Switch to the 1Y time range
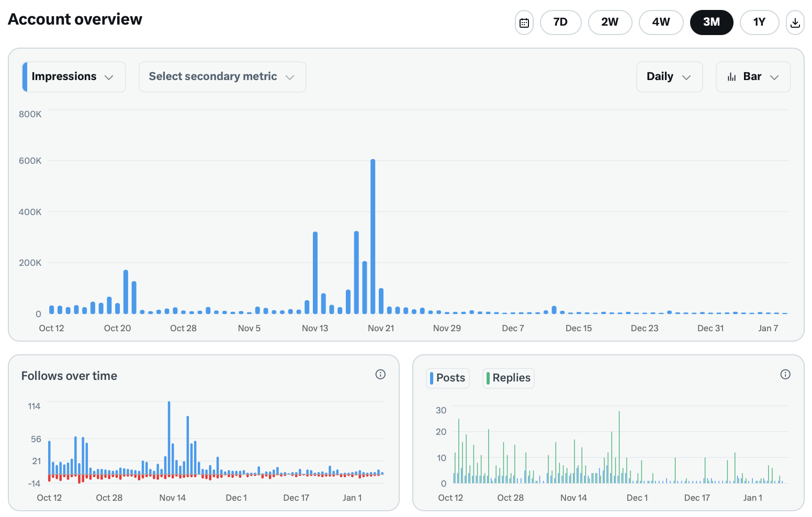 [x=759, y=23]
